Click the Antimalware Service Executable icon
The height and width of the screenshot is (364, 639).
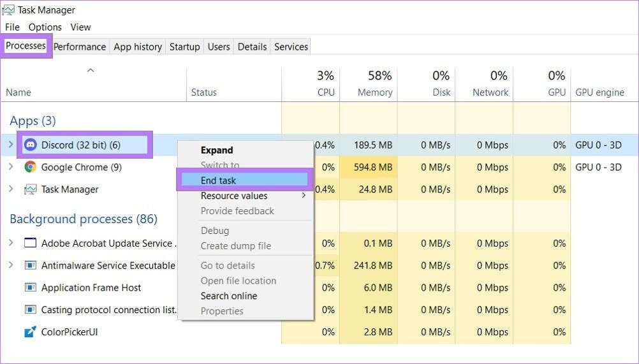(x=31, y=265)
